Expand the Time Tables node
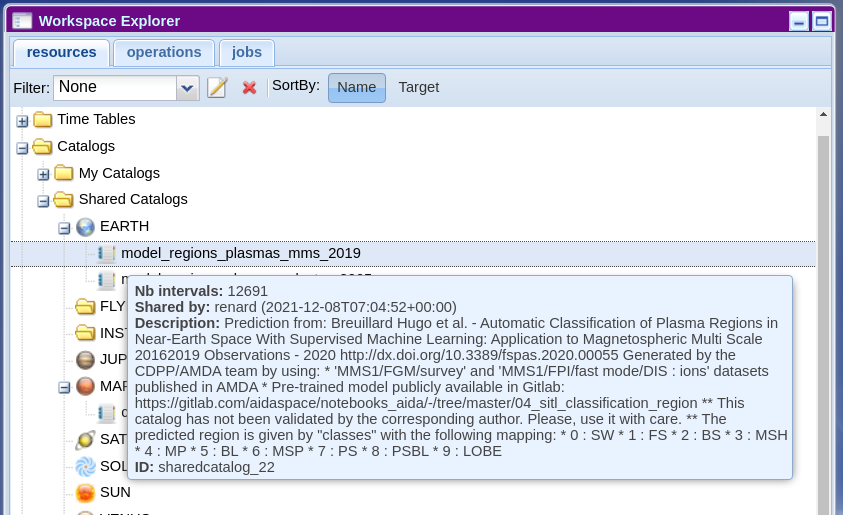843x515 pixels. 22,121
